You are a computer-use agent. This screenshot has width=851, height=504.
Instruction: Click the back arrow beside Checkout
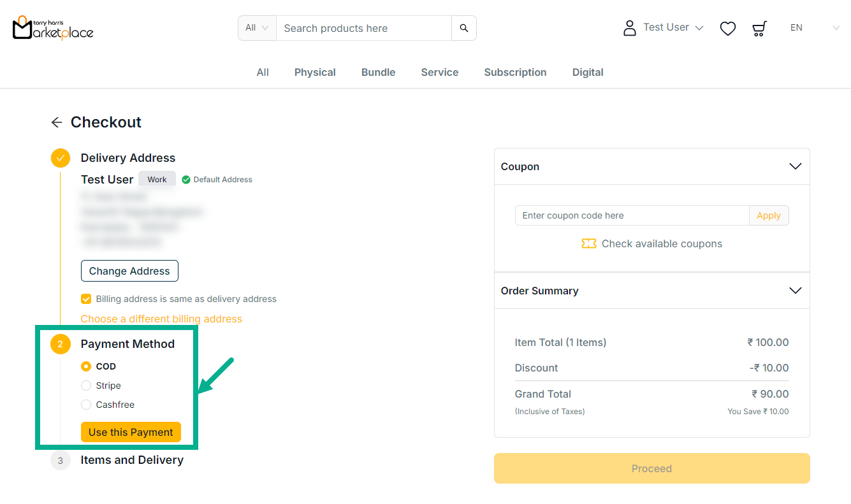pos(57,122)
